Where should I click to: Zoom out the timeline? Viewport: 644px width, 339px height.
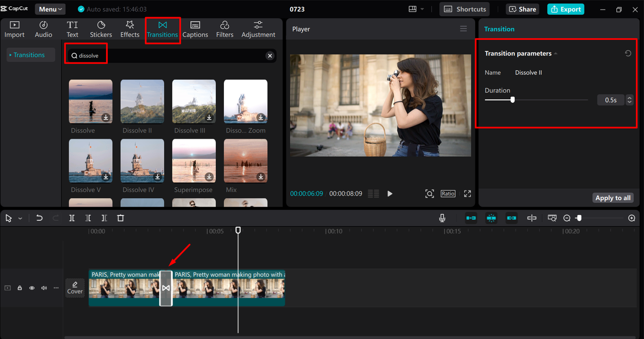(x=567, y=218)
